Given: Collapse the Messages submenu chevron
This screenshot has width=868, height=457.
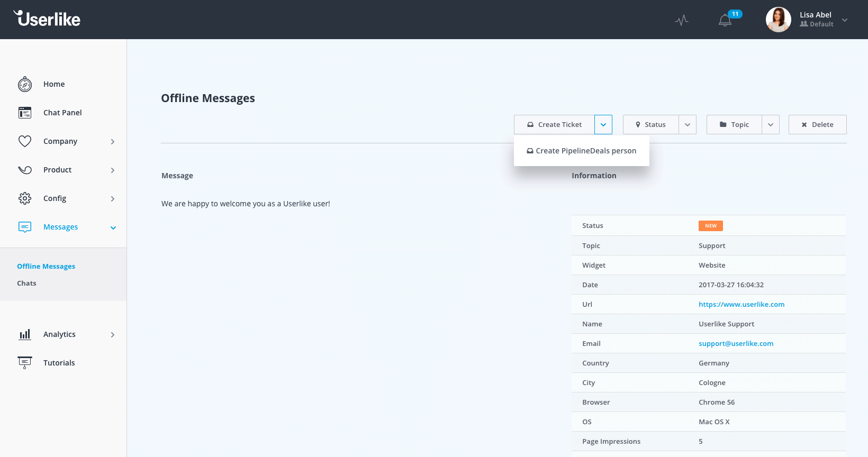Looking at the screenshot, I should [113, 228].
